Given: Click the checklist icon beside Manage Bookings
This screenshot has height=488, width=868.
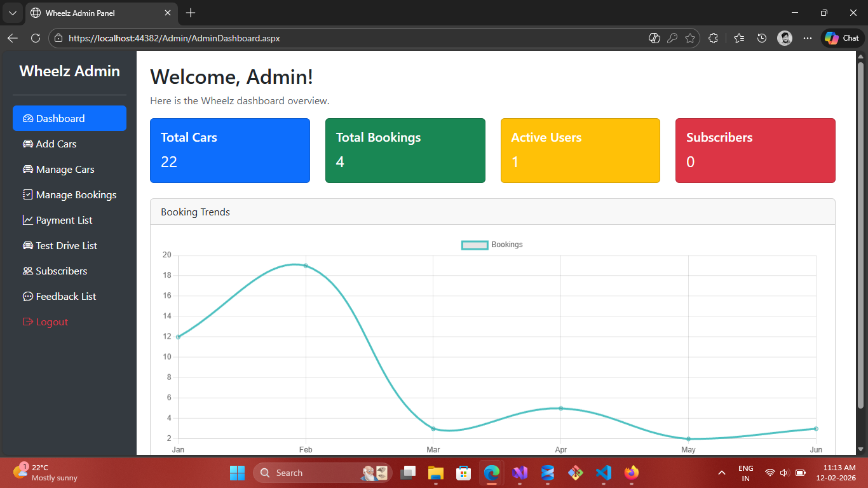Looking at the screenshot, I should point(28,195).
